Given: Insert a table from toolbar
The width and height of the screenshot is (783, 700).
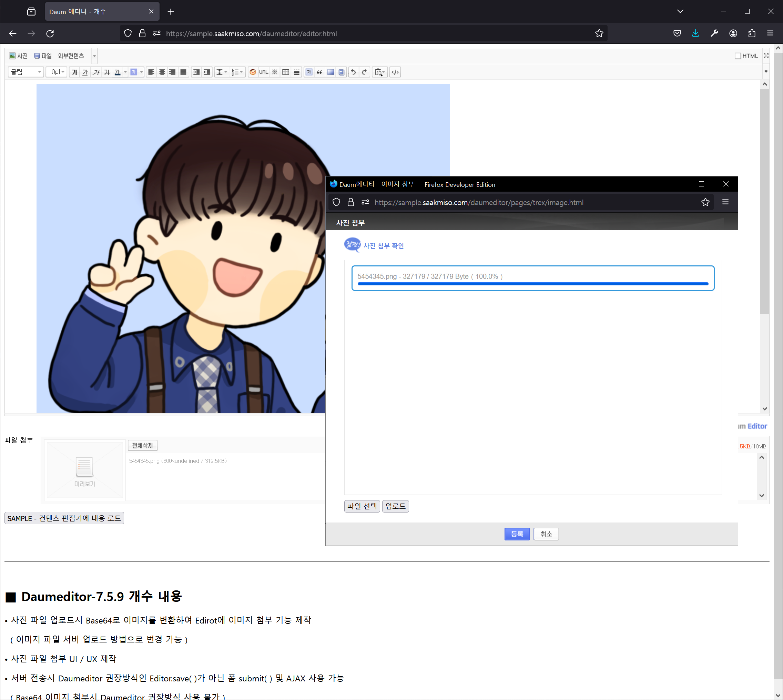Looking at the screenshot, I should coord(285,72).
